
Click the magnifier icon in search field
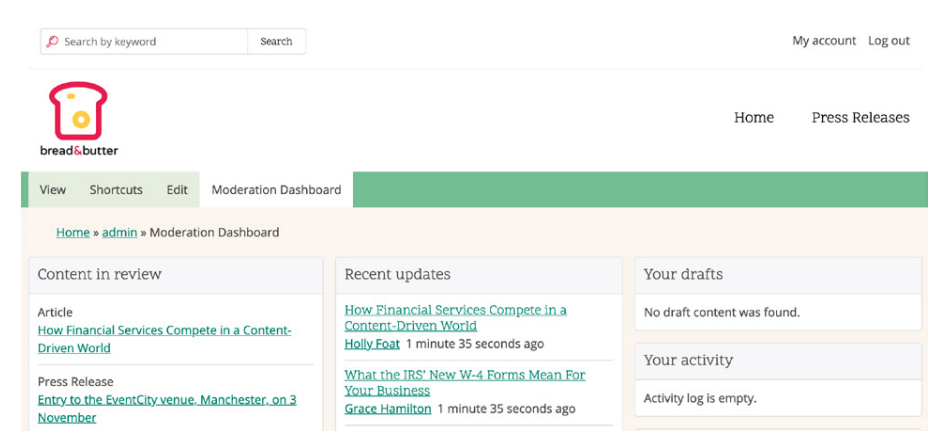(52, 41)
